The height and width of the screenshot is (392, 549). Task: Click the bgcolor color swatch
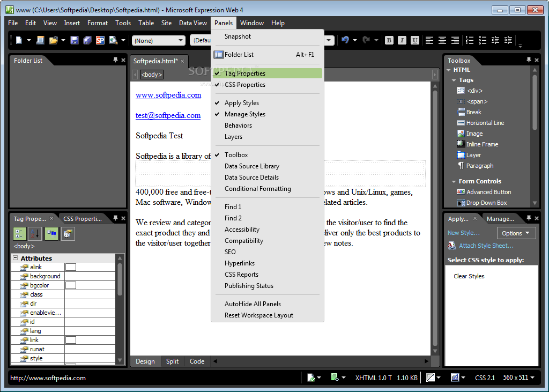[71, 285]
